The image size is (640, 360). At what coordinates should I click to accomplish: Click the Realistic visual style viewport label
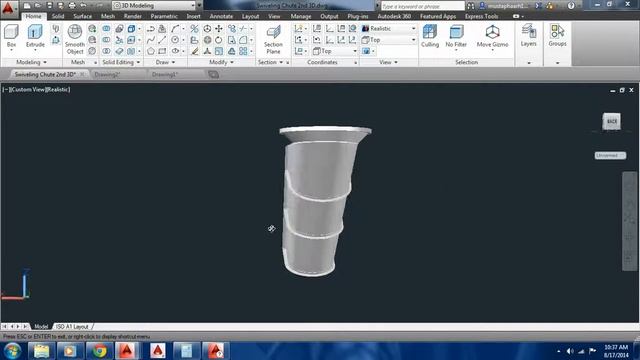[x=58, y=89]
